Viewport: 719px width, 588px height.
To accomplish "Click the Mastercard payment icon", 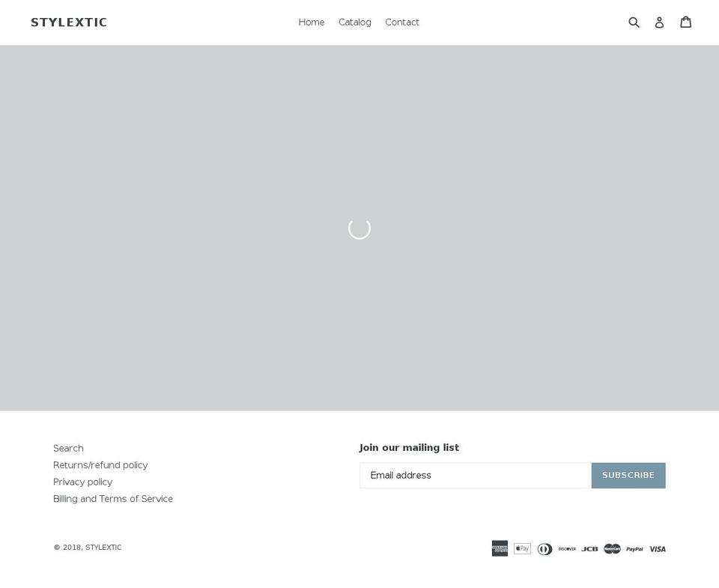I will [x=612, y=548].
